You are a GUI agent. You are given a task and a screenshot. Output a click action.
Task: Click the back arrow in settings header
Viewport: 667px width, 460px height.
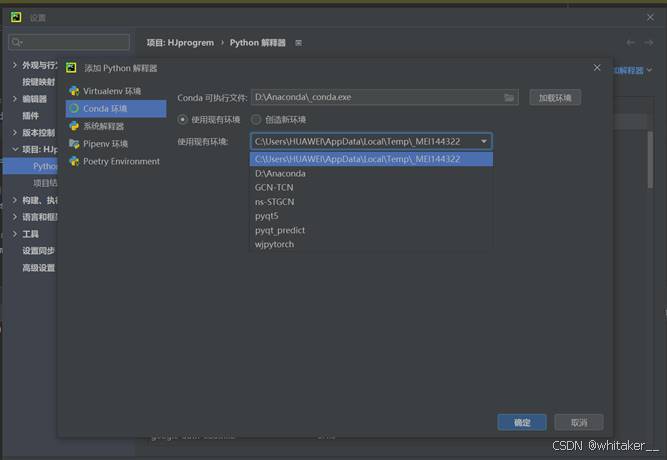click(x=630, y=43)
